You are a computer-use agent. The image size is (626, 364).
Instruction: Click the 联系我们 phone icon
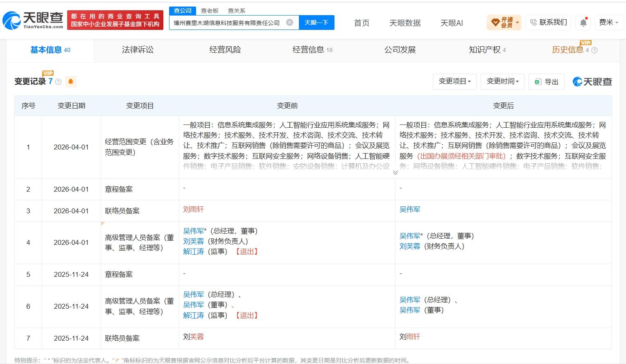pos(533,23)
